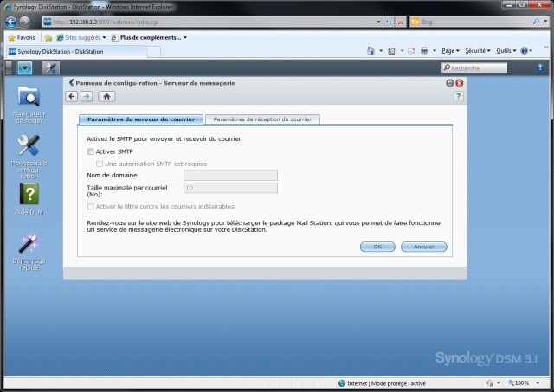554x392 pixels.
Task: Open the Sécurité menu
Action: point(478,51)
